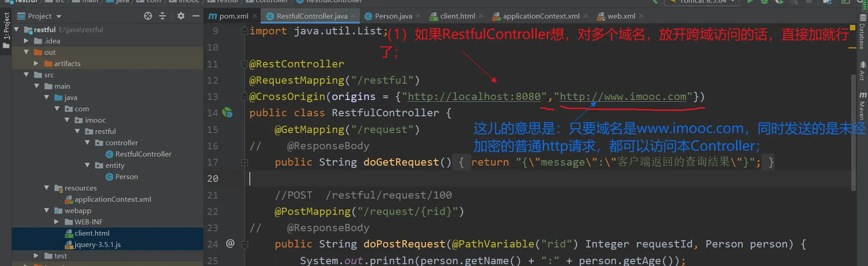Collapse the src folder
Screen dimensions: 868x266
tap(26, 75)
